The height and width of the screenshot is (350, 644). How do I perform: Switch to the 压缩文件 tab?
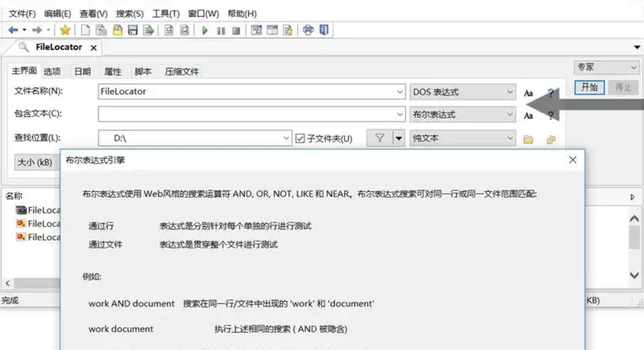tap(182, 72)
